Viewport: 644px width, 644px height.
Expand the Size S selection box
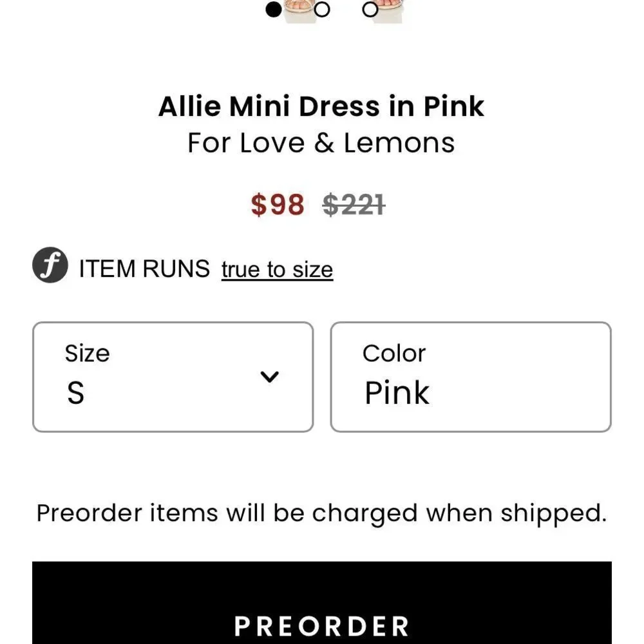173,375
